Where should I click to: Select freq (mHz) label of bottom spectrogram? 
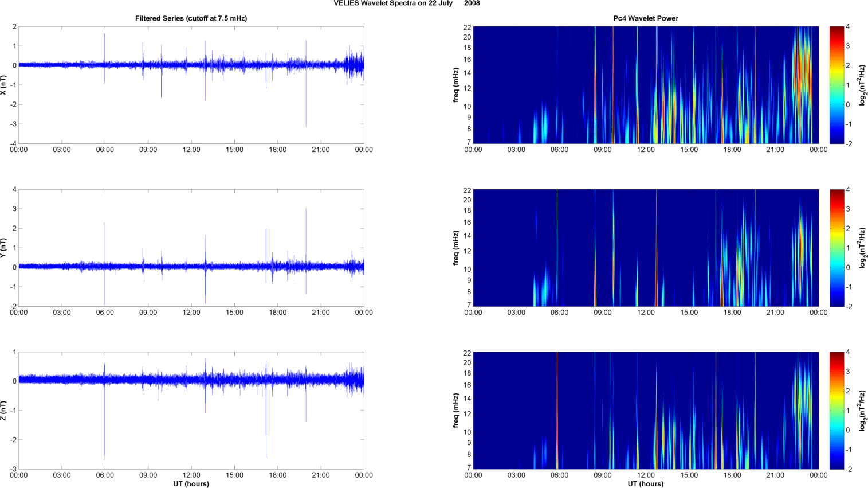pos(456,411)
